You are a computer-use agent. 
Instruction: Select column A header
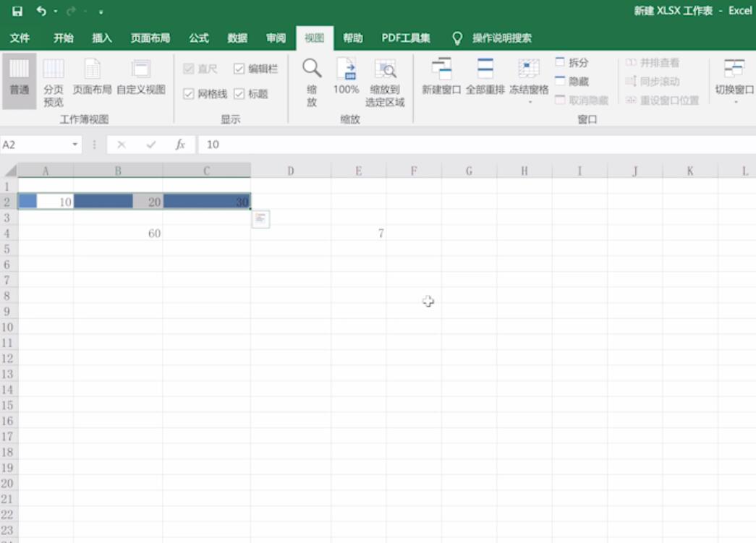[x=46, y=171]
